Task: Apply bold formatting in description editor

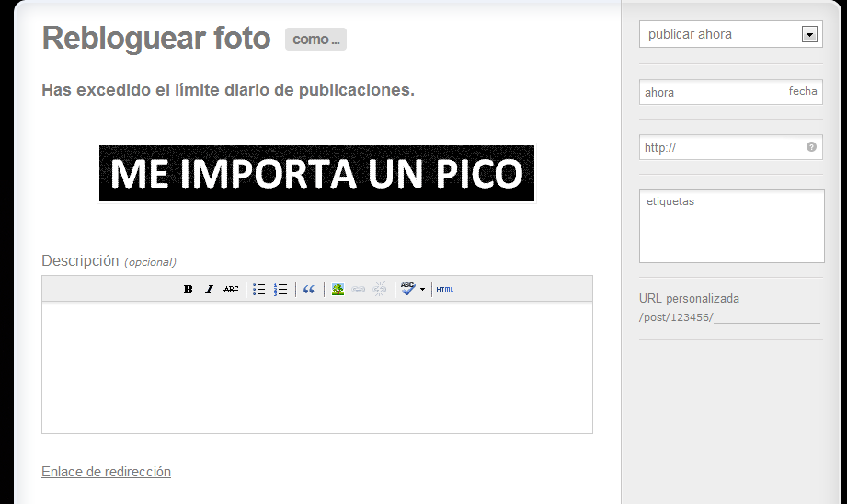Action: coord(188,290)
